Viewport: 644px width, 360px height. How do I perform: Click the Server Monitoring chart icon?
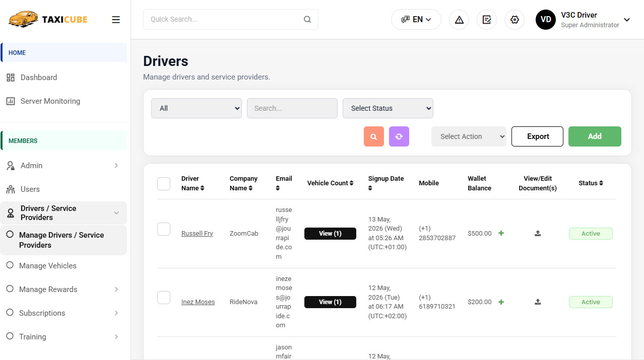(x=11, y=101)
